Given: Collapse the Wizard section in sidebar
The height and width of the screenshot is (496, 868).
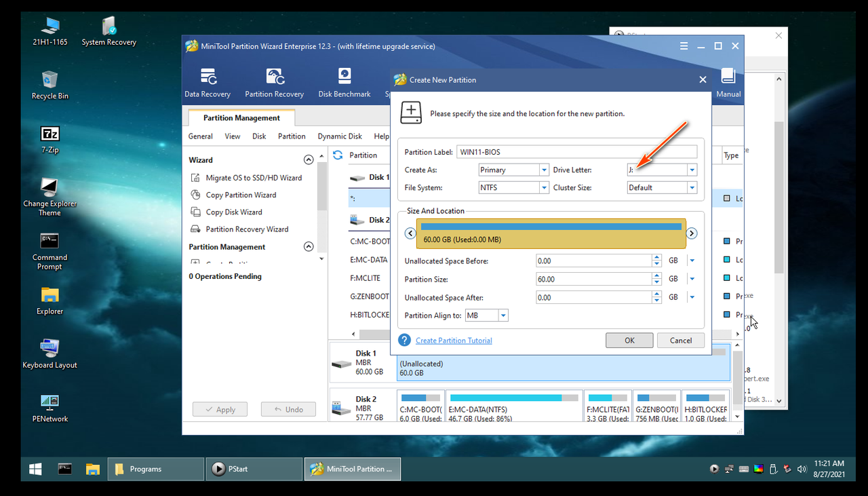Looking at the screenshot, I should 309,160.
